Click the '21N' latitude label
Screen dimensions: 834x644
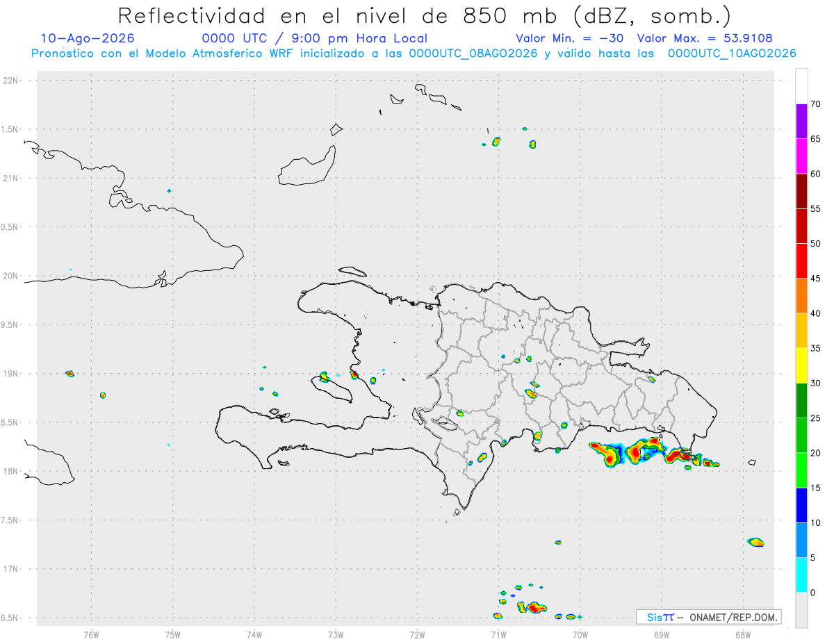(x=12, y=178)
